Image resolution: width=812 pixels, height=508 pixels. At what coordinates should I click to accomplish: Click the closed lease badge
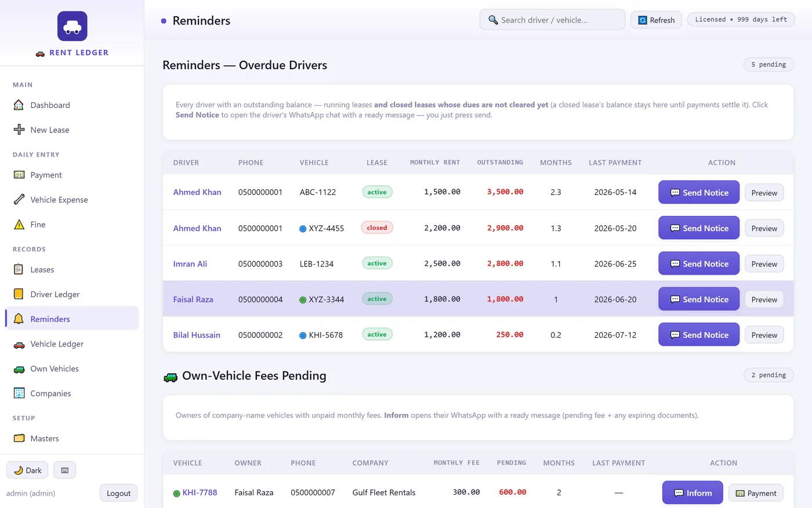(x=377, y=228)
